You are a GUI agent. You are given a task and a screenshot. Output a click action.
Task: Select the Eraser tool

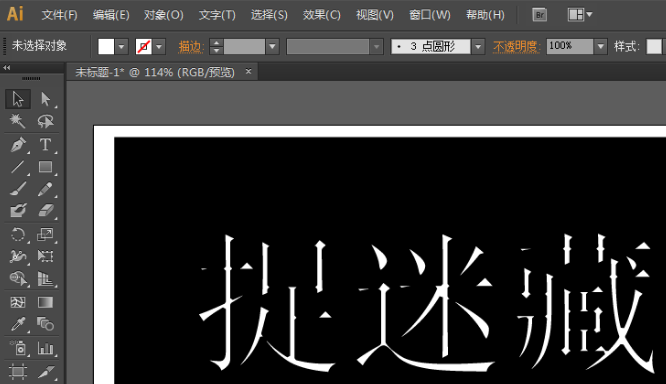click(45, 210)
